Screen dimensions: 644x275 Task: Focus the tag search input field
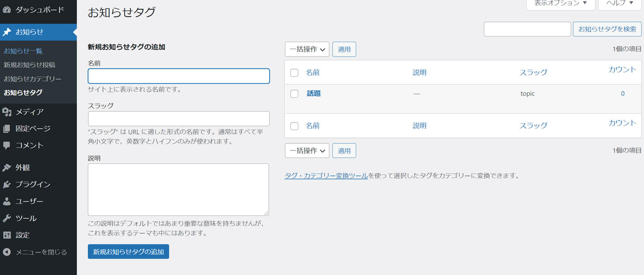click(x=527, y=29)
